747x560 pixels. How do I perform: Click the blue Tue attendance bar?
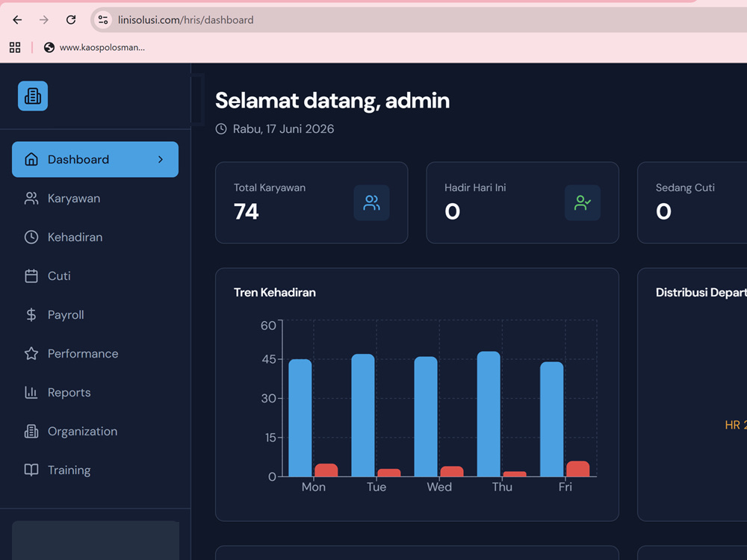(x=363, y=415)
